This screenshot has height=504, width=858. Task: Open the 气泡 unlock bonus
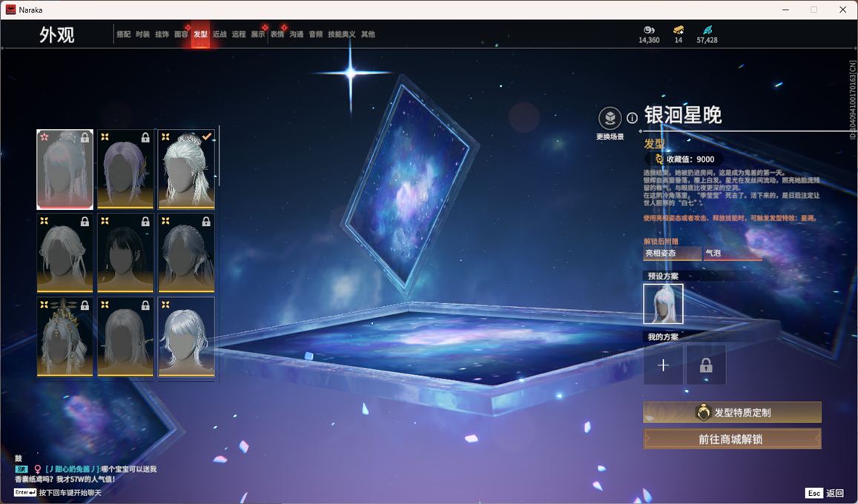click(733, 253)
